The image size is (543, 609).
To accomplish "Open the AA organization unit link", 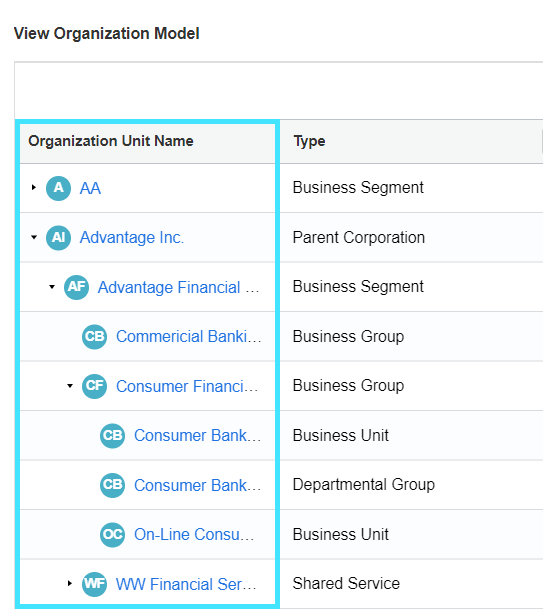I will click(90, 188).
